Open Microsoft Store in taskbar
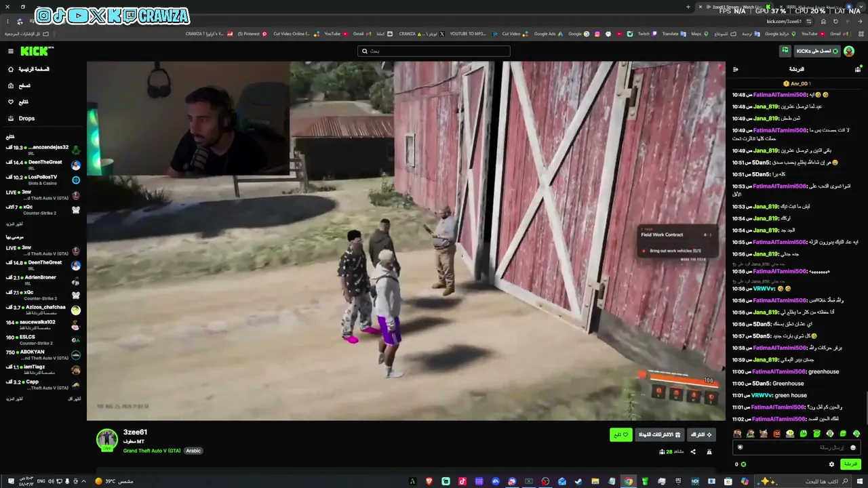Viewport: 868px width, 488px height. (x=728, y=481)
